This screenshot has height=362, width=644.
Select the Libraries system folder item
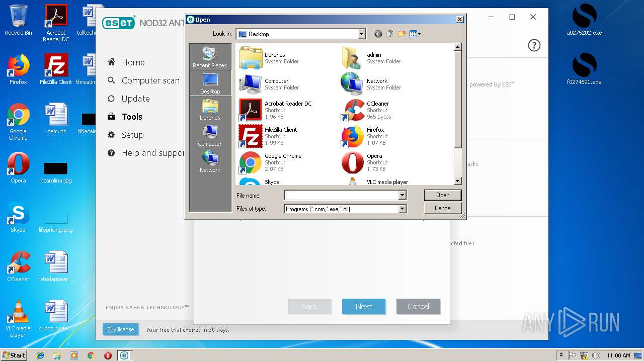point(269,58)
